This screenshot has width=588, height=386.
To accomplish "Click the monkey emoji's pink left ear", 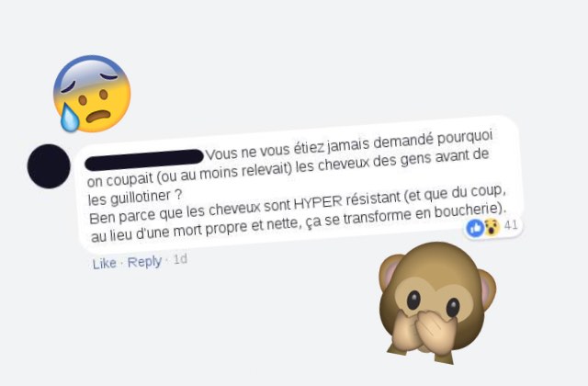I will 390,272.
